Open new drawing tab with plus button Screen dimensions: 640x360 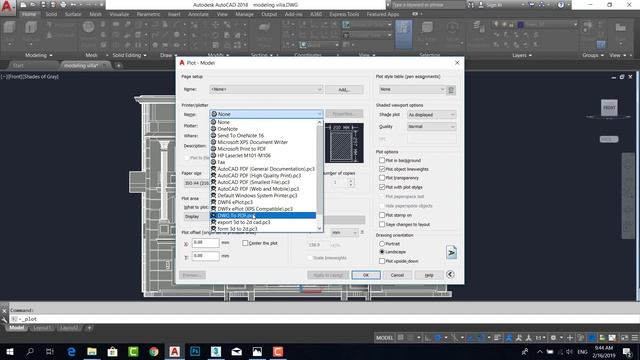pos(118,65)
